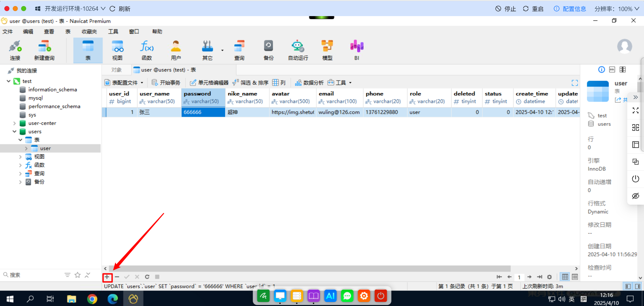Open the 收藏夹 menu
Viewport: 644px width, 306px height.
point(89,32)
